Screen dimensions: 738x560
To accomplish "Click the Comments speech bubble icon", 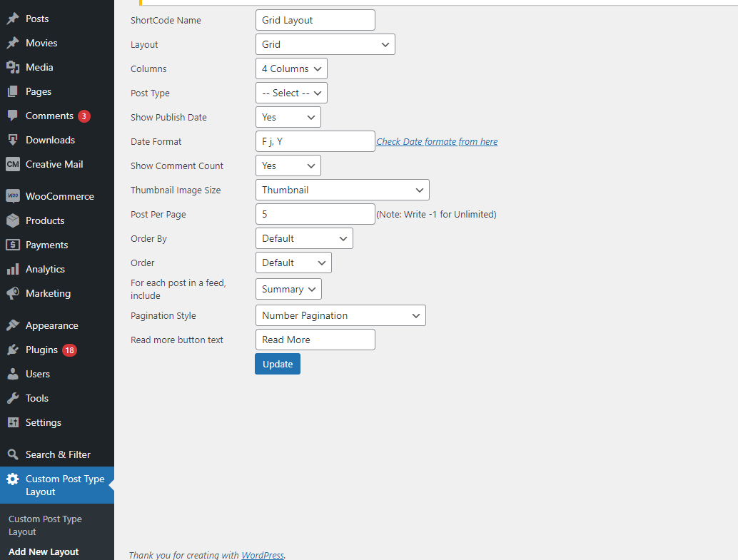I will pos(13,116).
